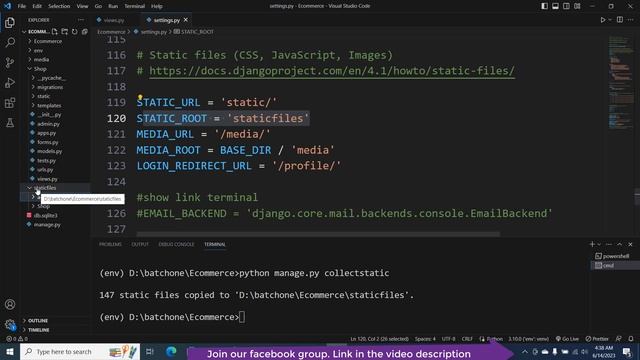Viewport: 640px width, 360px height.
Task: Click Go Live in status bar
Action: [567, 339]
